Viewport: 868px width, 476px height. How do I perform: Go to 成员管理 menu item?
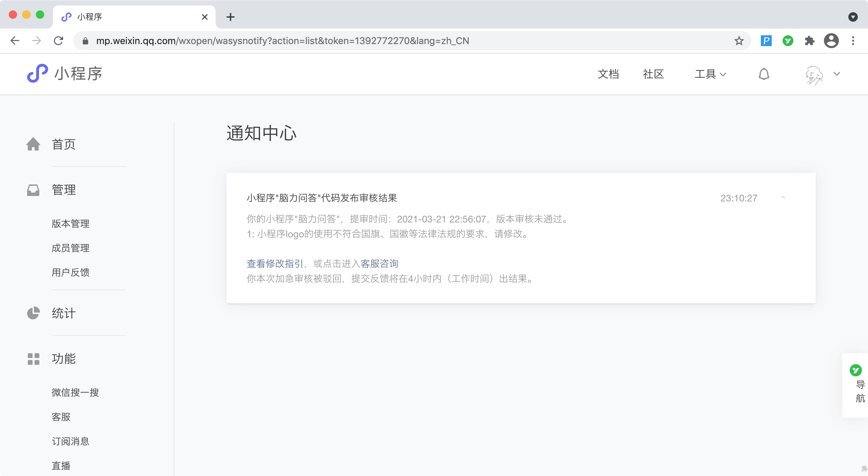(71, 248)
